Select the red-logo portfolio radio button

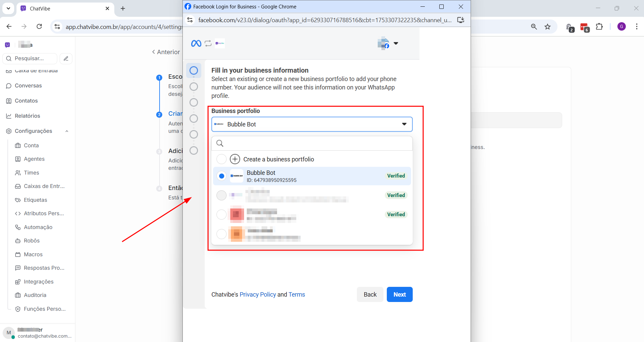click(x=222, y=215)
